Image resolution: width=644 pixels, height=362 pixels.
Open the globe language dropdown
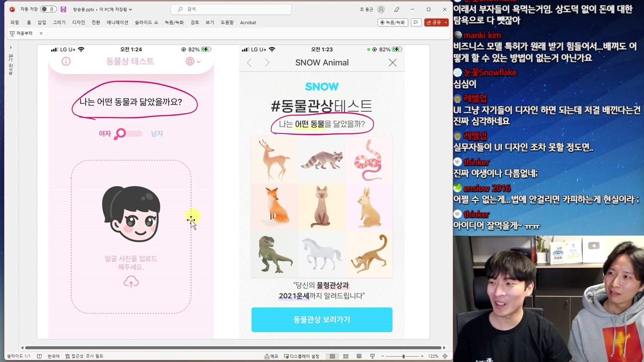pyautogui.click(x=193, y=61)
